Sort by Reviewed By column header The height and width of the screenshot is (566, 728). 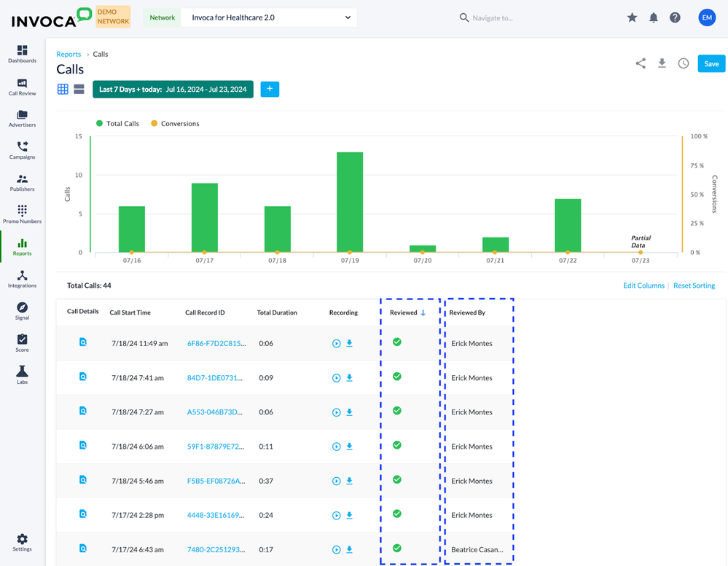tap(467, 313)
